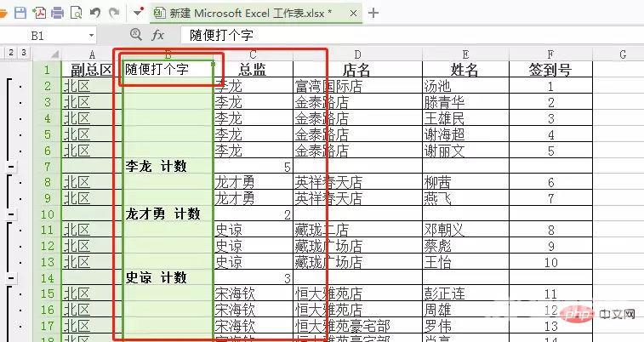The height and width of the screenshot is (342, 644).
Task: Switch to 新建 Microsoft Excel 工作表.xlsx tab
Action: coord(242,13)
